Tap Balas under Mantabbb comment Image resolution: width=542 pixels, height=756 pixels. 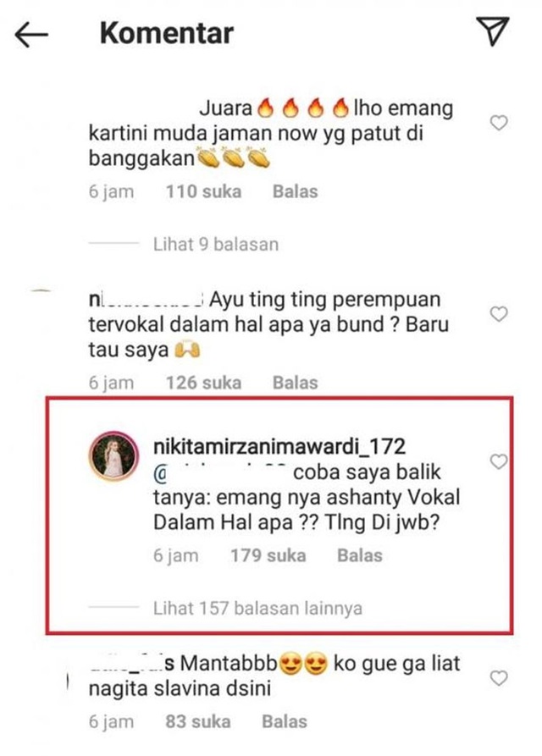click(285, 722)
